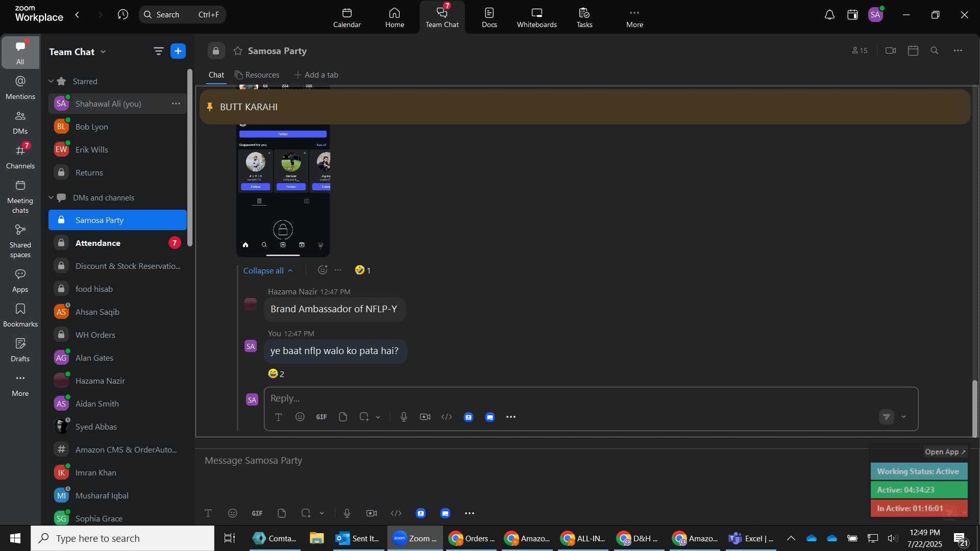Open the pinned BUTT KARAHI message
The width and height of the screenshot is (980, 551).
tap(585, 107)
